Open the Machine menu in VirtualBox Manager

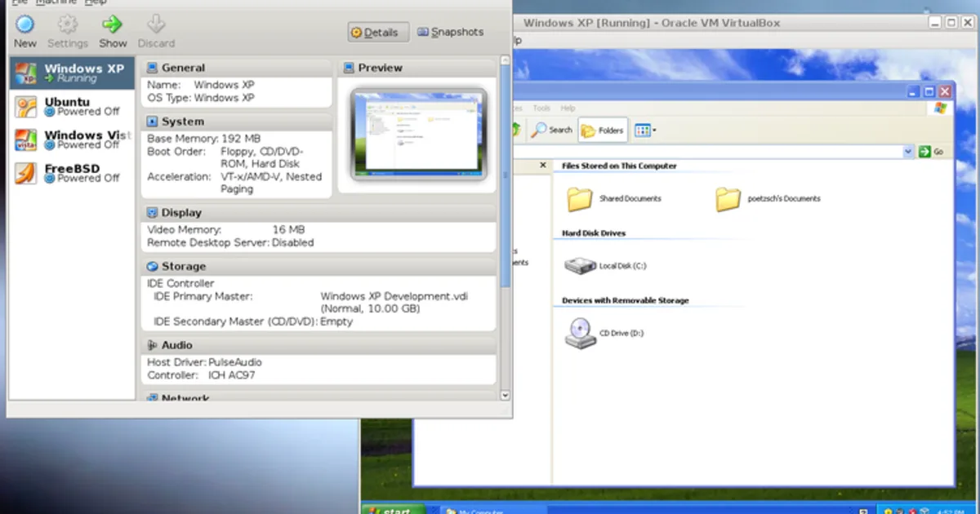[x=56, y=2]
